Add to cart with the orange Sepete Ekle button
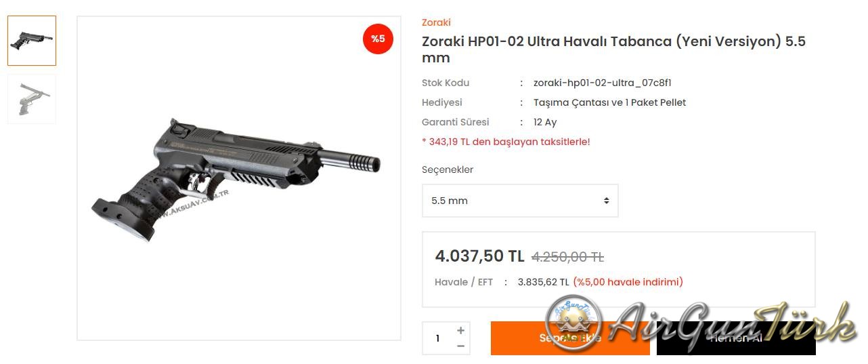The height and width of the screenshot is (364, 868). (570, 338)
